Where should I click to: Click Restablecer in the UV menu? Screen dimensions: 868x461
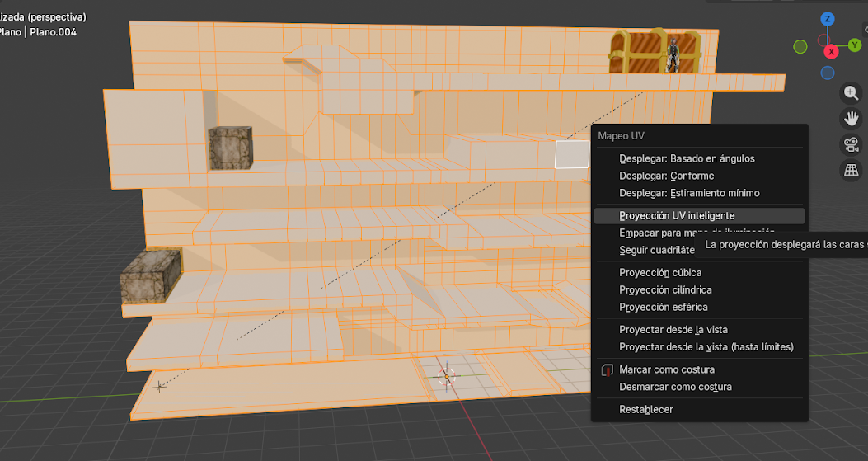click(x=645, y=409)
